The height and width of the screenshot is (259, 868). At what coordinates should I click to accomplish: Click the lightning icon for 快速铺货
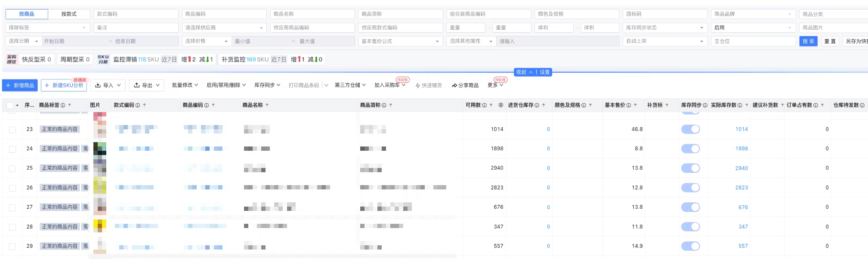(x=417, y=85)
